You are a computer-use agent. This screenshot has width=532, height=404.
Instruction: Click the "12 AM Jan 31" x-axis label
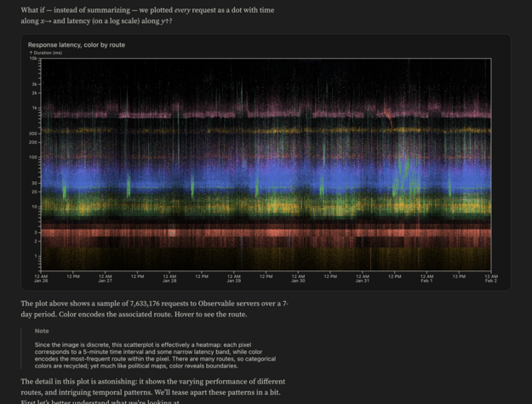pyautogui.click(x=362, y=278)
